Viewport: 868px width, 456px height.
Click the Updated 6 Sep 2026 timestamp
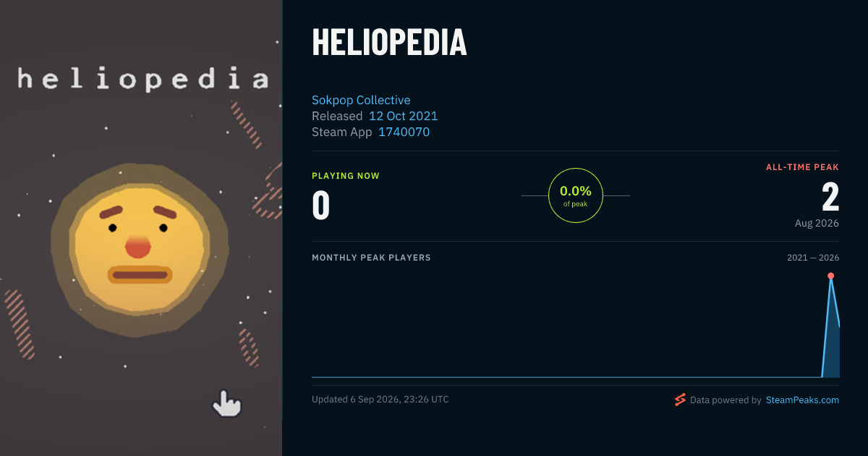[380, 400]
